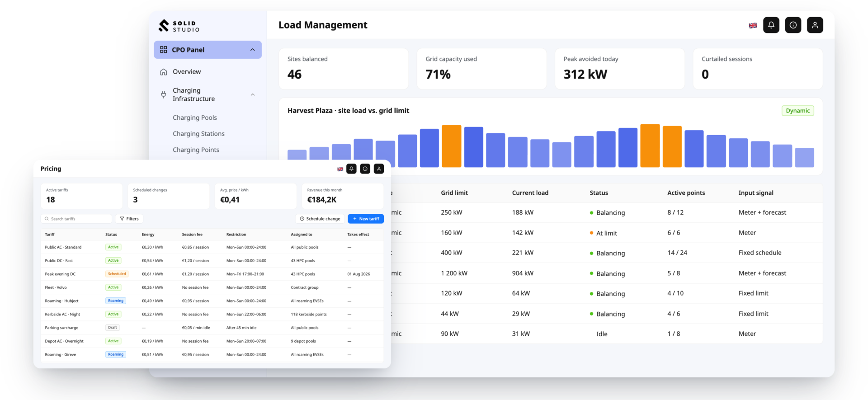Viewport: 868px width, 400px height.
Task: Go to Overview in sidebar
Action: point(187,72)
